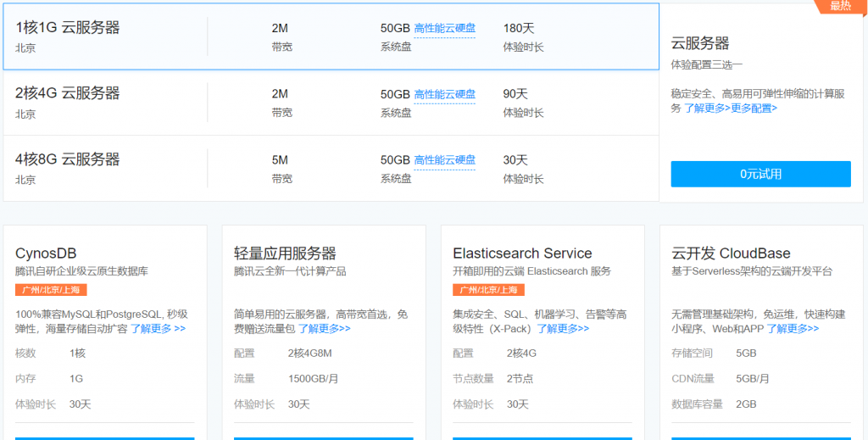Click the 2核4G8M configuration value
The height and width of the screenshot is (440, 868).
click(x=310, y=354)
